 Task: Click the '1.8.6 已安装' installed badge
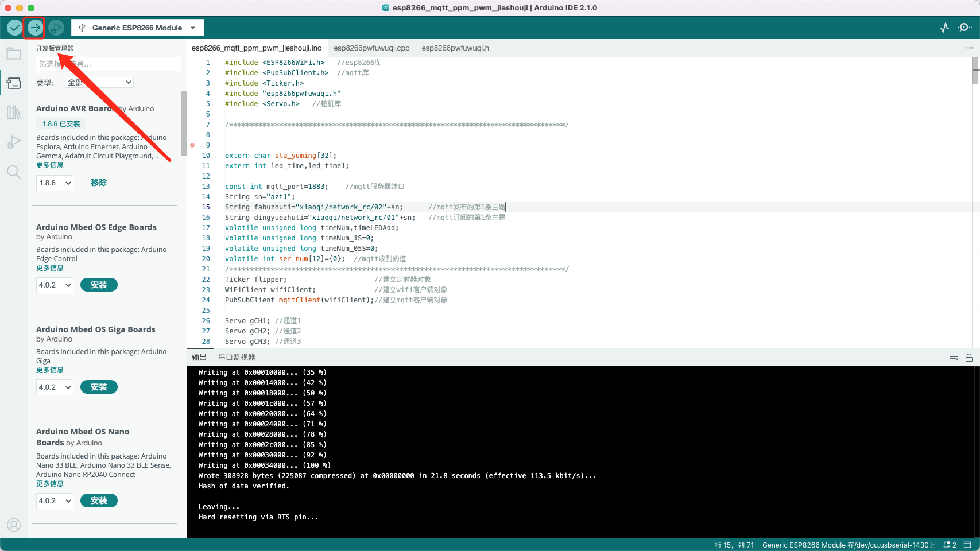click(61, 123)
